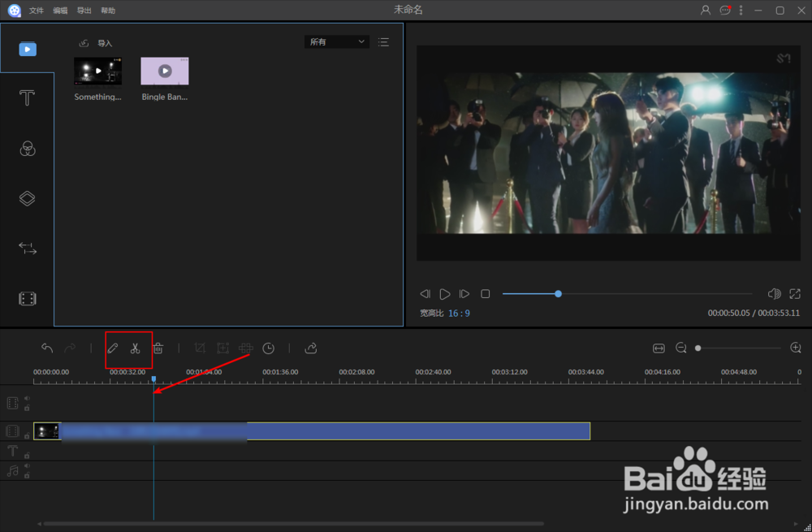Click the 00:02:08.00 timeline ruler mark
This screenshot has width=812, height=532.
pos(356,372)
